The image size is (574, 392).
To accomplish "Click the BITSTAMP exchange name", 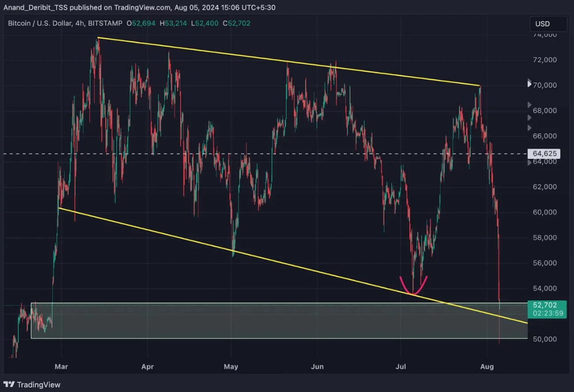I will [x=106, y=23].
